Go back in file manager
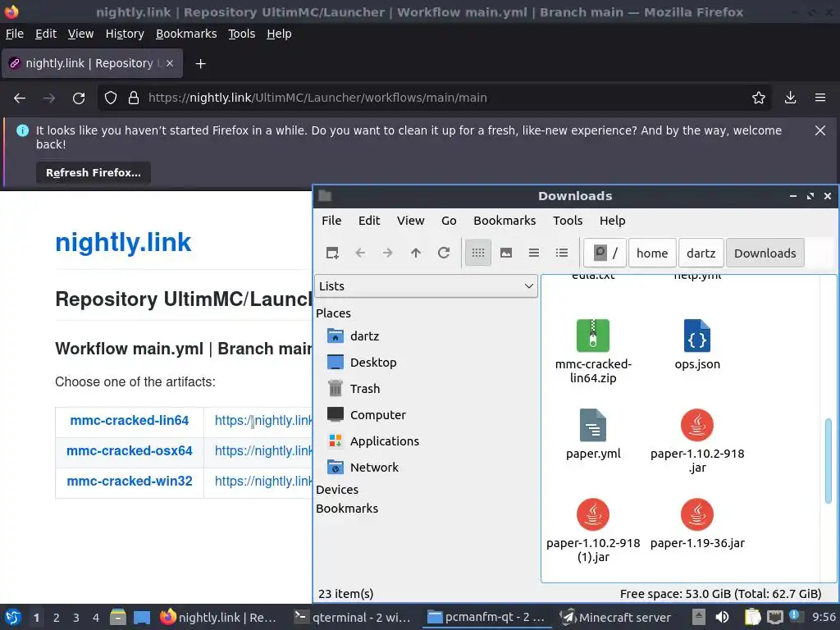The height and width of the screenshot is (630, 840). [360, 253]
